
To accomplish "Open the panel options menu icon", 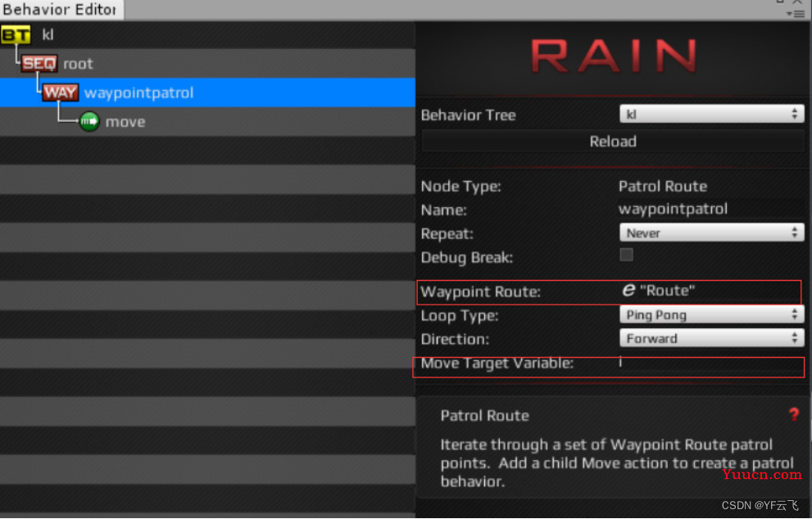I will [796, 14].
